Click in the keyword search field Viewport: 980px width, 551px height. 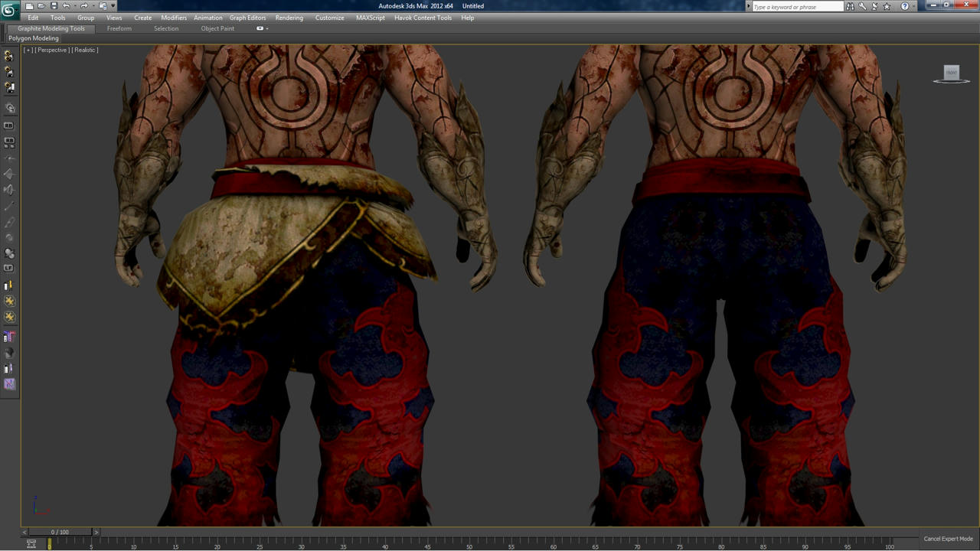[797, 7]
